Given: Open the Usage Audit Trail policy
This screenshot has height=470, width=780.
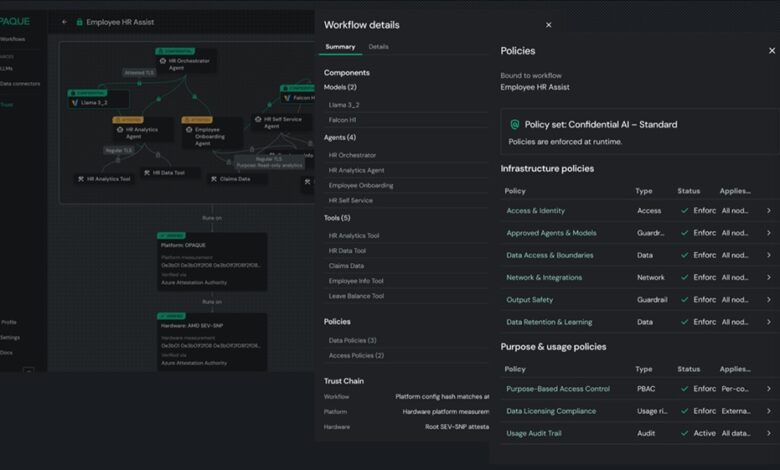Looking at the screenshot, I should click(x=534, y=434).
